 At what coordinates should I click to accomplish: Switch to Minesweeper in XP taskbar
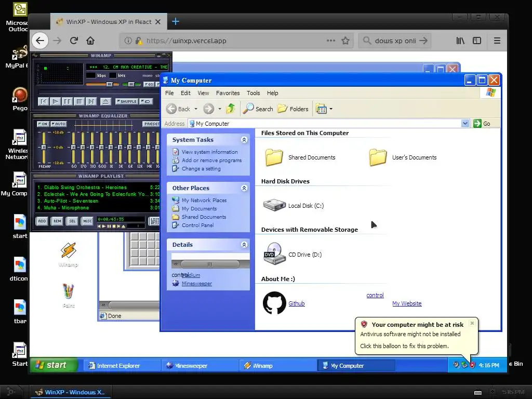pos(199,365)
